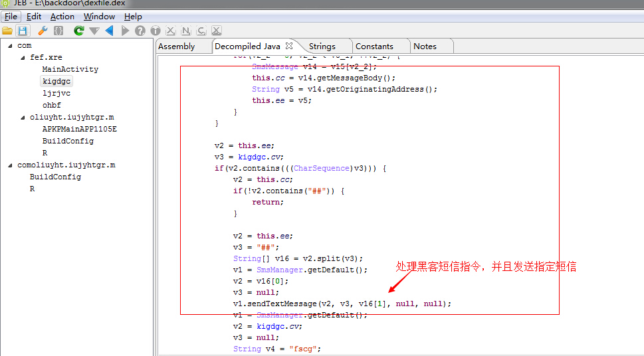Open file with the folder icon
Viewport: 644px width, 356px height.
(7, 31)
